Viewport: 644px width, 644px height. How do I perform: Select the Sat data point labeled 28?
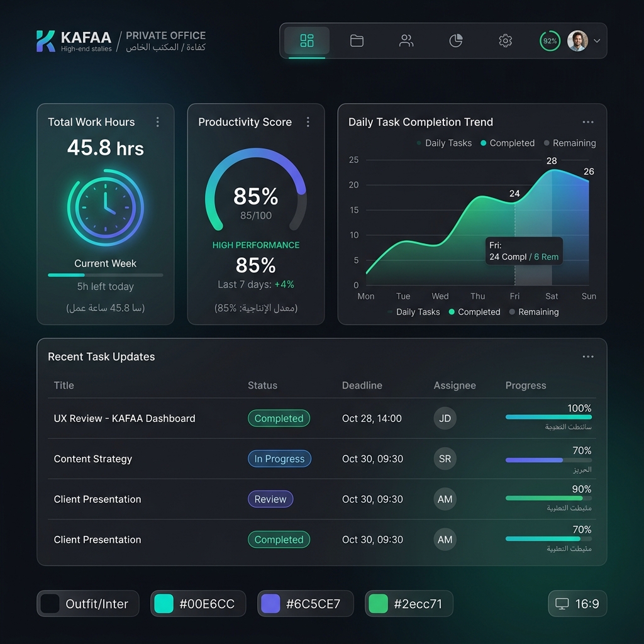coord(552,170)
